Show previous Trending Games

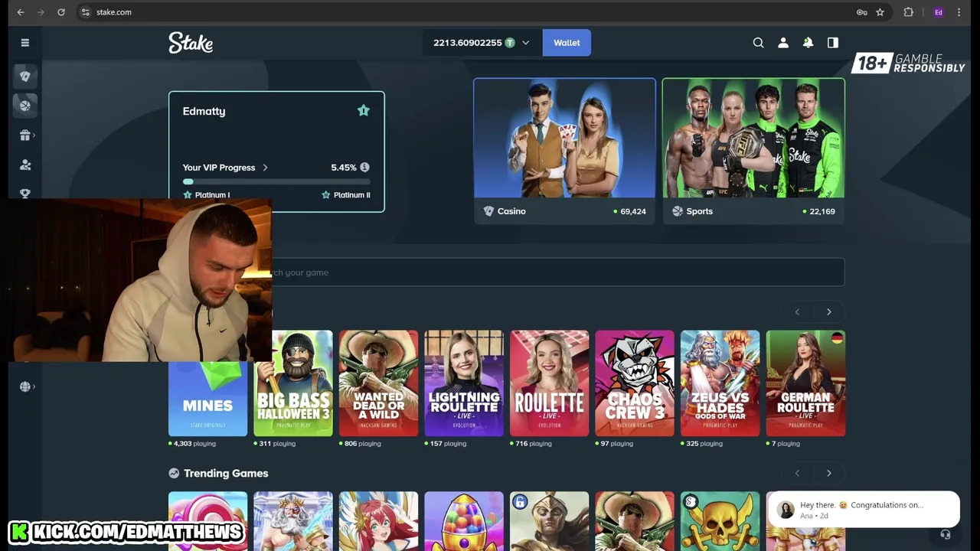[797, 473]
